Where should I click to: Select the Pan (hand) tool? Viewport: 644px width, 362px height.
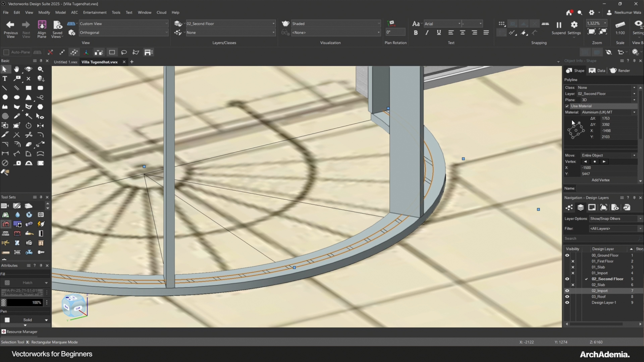(16, 69)
